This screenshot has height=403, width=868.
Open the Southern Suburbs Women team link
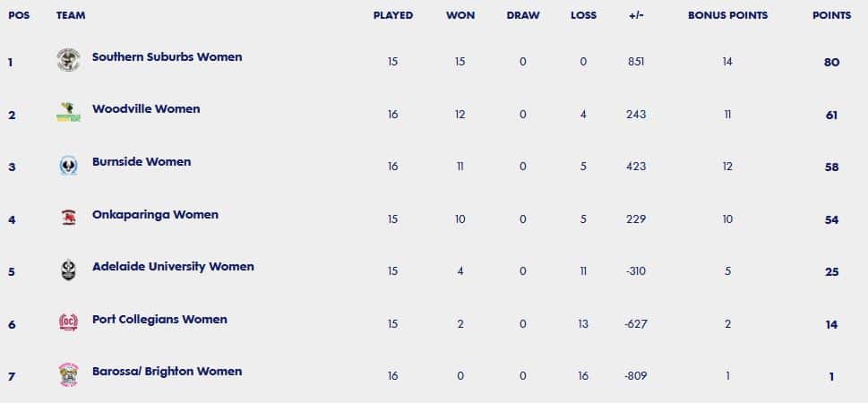click(167, 57)
